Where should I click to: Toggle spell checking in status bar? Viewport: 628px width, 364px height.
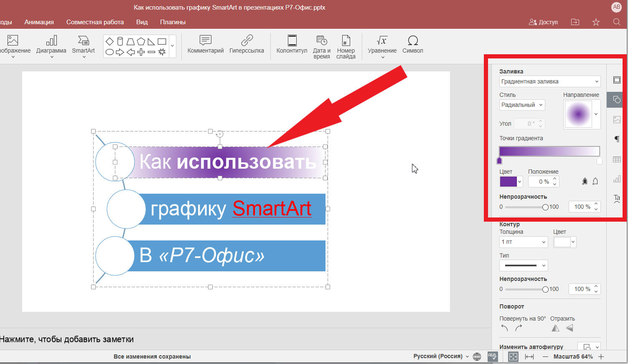(x=493, y=356)
